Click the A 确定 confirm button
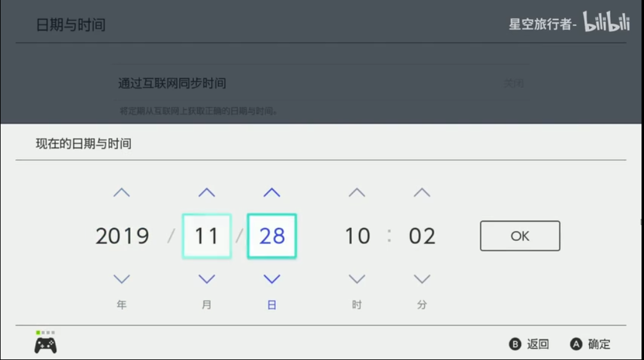This screenshot has width=644, height=360. point(590,344)
